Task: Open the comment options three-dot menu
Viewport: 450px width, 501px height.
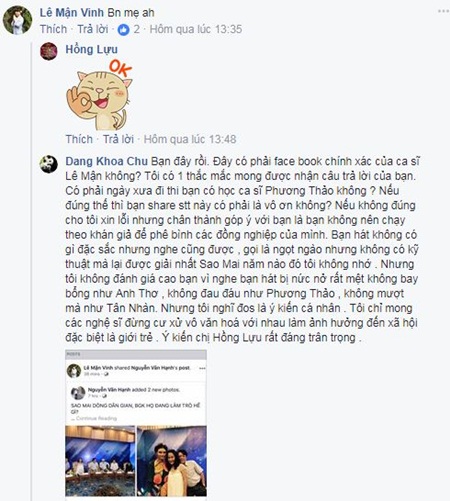Action: tap(443, 11)
